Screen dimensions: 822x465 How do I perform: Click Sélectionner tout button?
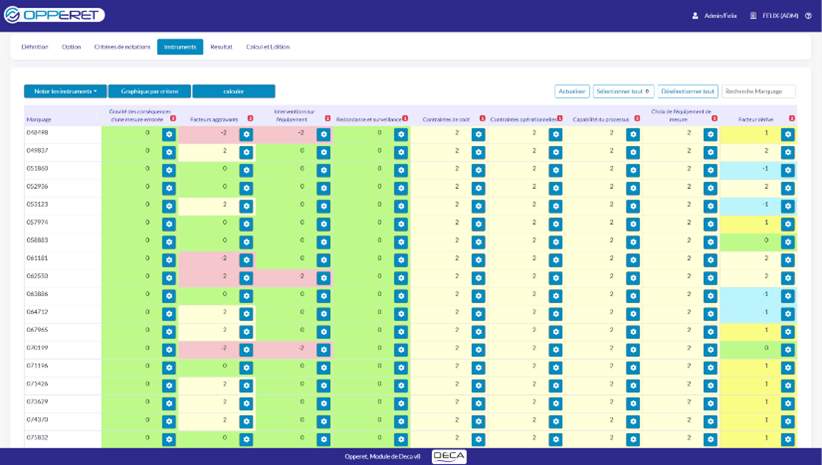(x=623, y=91)
